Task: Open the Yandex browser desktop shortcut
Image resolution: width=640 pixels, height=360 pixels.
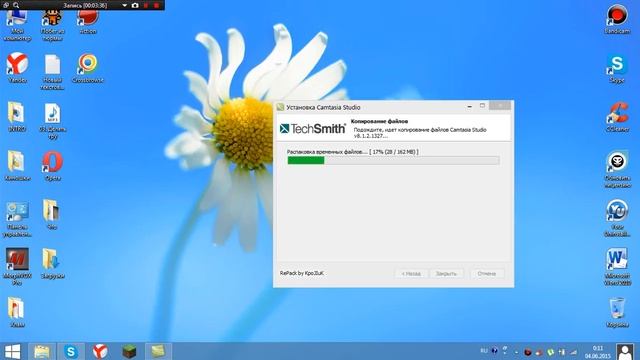Action: [17, 67]
